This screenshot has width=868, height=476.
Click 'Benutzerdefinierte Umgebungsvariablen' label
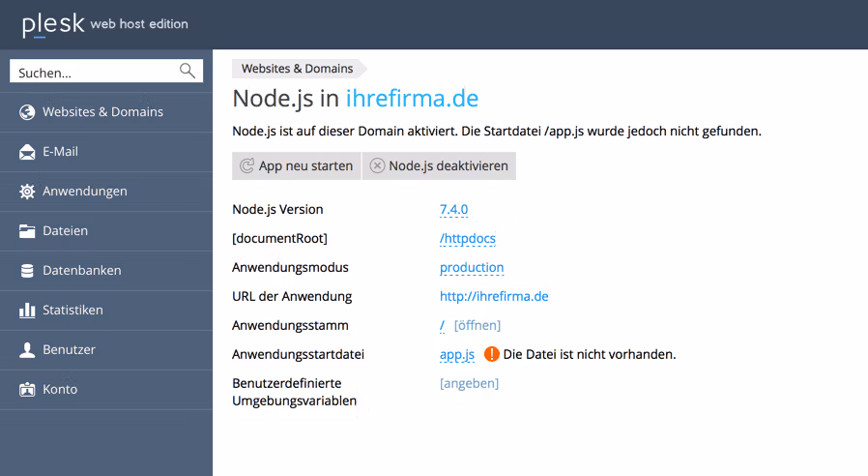point(294,392)
